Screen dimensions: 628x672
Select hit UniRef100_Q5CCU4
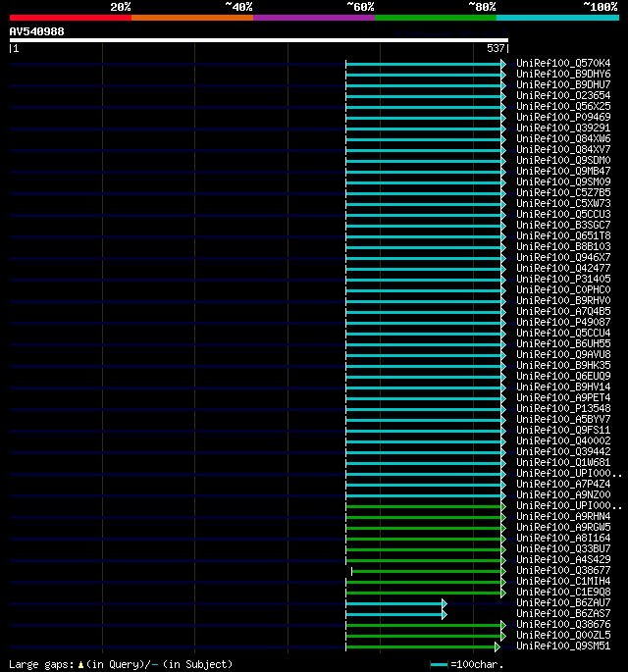pyautogui.click(x=563, y=333)
